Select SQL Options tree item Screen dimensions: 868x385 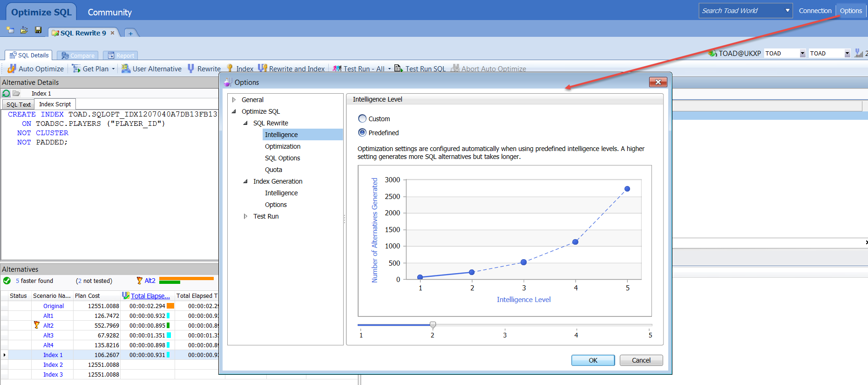282,158
